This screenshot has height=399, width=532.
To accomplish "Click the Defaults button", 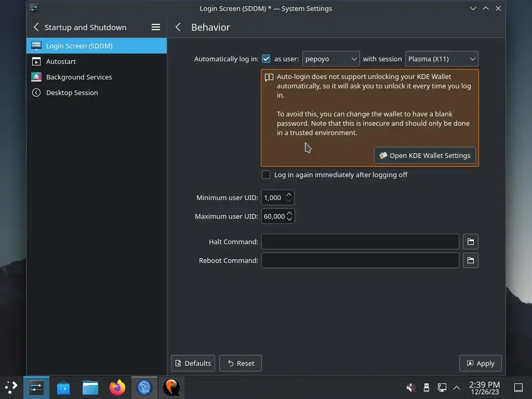I will [193, 363].
